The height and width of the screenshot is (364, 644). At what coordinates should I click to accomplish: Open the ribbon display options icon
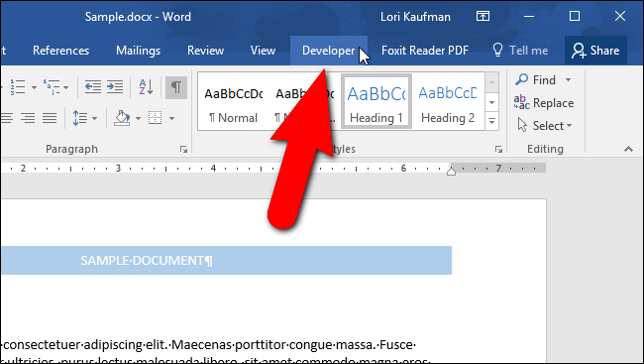483,17
